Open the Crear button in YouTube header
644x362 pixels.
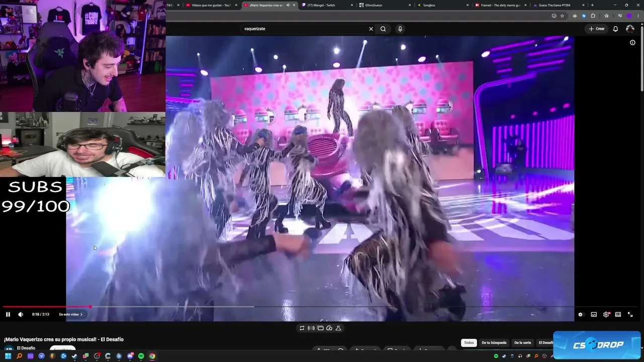[x=597, y=29]
